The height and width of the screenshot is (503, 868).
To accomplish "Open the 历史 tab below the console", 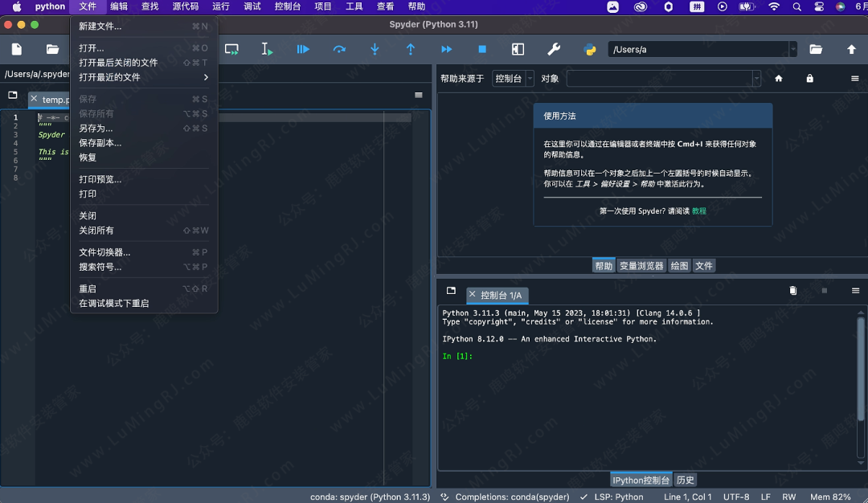I will coord(685,480).
